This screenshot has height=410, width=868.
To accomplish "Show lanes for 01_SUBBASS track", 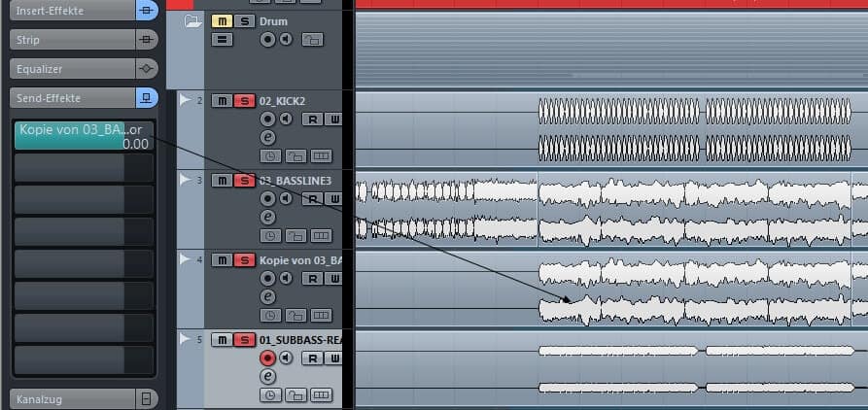I will pyautogui.click(x=321, y=395).
